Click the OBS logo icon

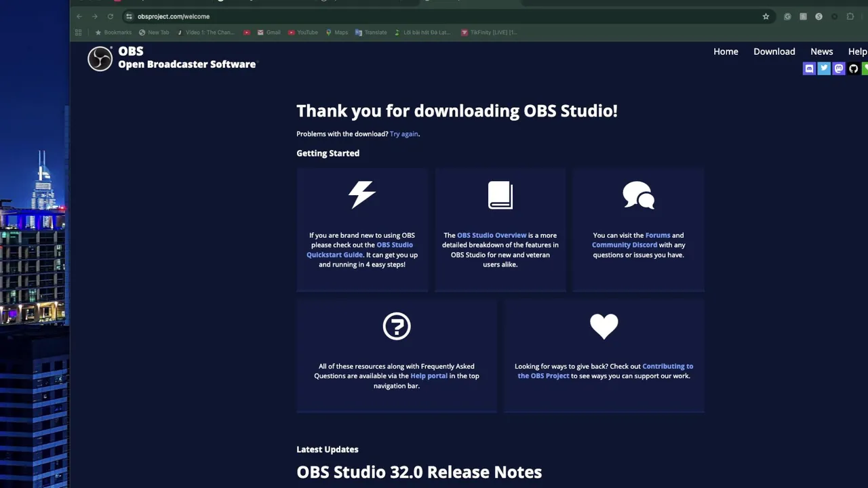100,59
